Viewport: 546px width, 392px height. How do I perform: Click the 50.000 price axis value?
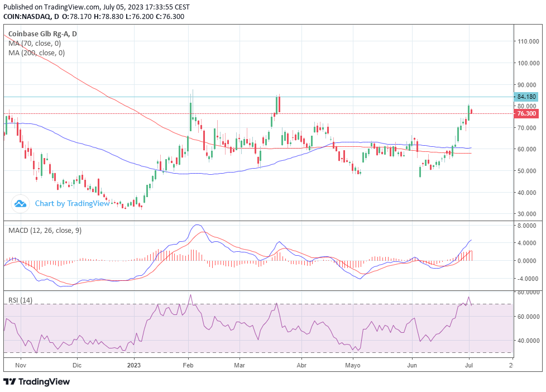point(527,171)
